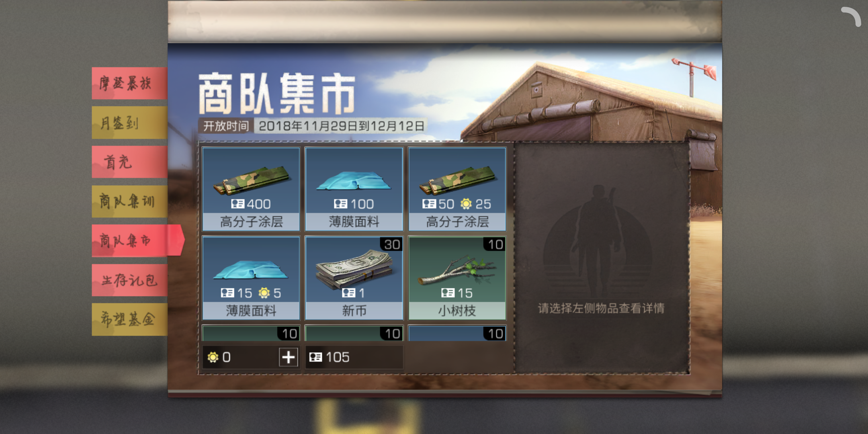Click the voucher balance showing 105
This screenshot has height=434, width=868.
(354, 357)
